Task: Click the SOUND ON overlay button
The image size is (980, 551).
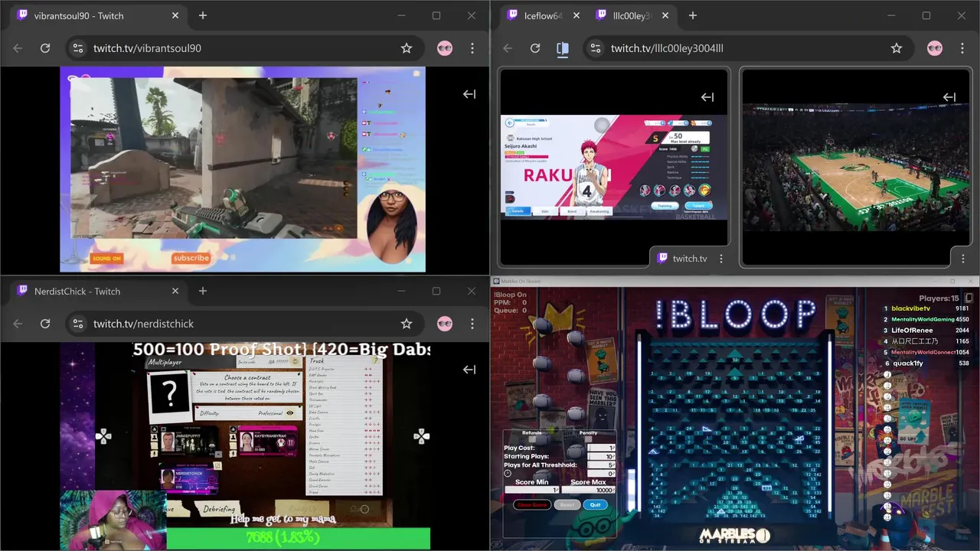Action: point(107,259)
